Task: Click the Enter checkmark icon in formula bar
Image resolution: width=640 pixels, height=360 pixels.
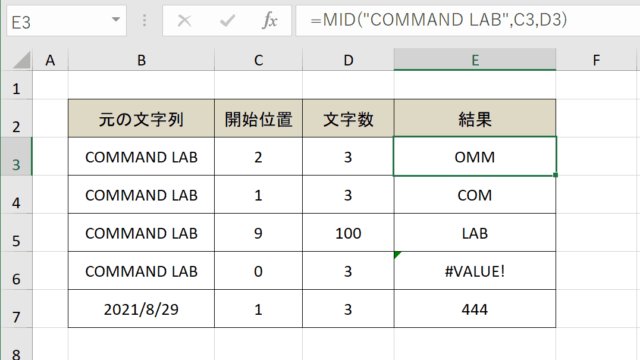Action: (x=227, y=20)
